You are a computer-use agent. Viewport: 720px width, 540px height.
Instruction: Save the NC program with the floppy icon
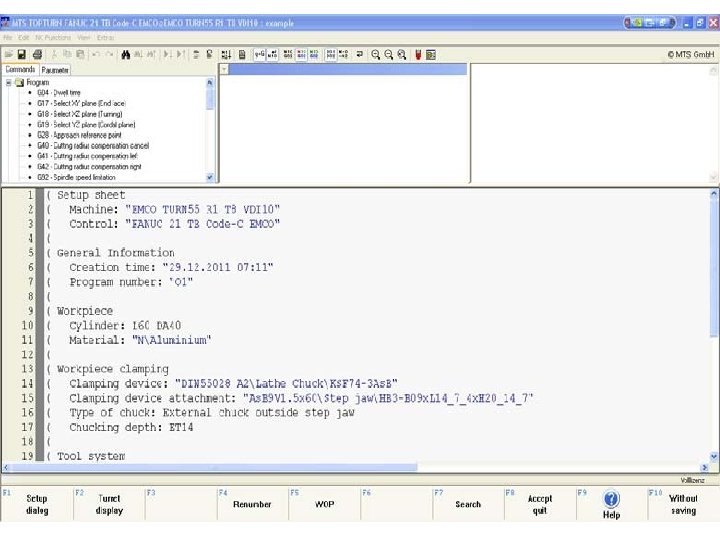22,55
